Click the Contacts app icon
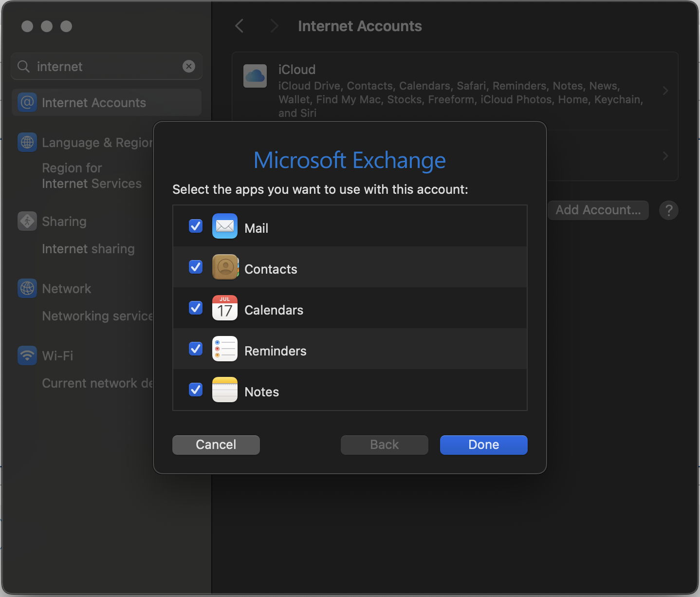Screen dimensions: 700x597 [225, 267]
